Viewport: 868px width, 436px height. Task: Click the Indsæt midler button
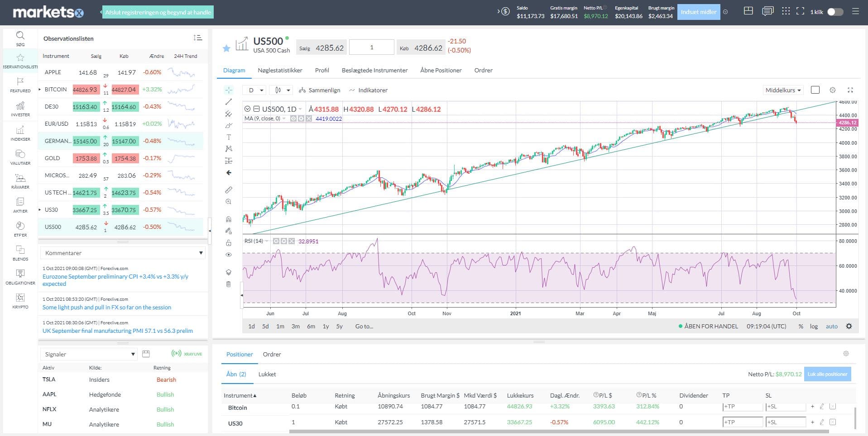coord(699,12)
